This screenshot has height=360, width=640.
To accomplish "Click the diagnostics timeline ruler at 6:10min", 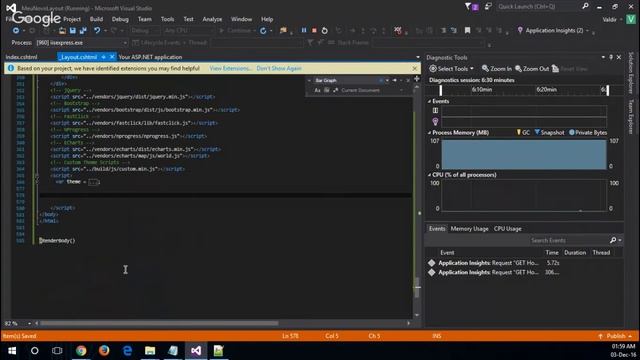I will pos(482,90).
